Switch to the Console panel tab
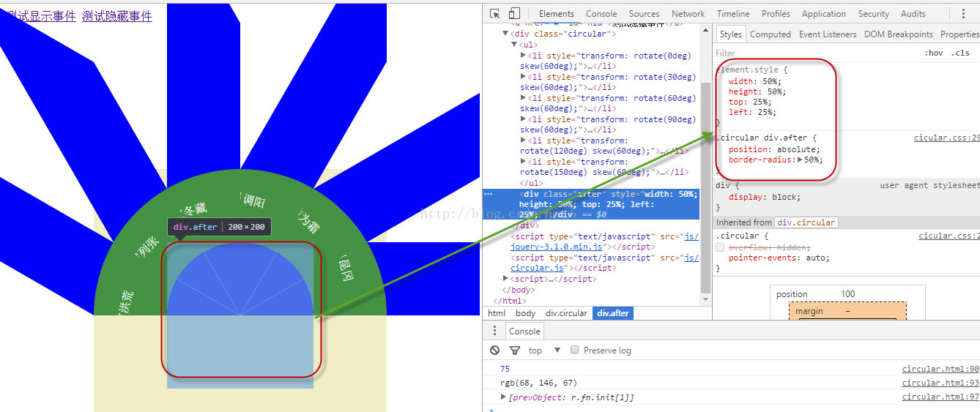Image resolution: width=980 pixels, height=412 pixels. 601,14
